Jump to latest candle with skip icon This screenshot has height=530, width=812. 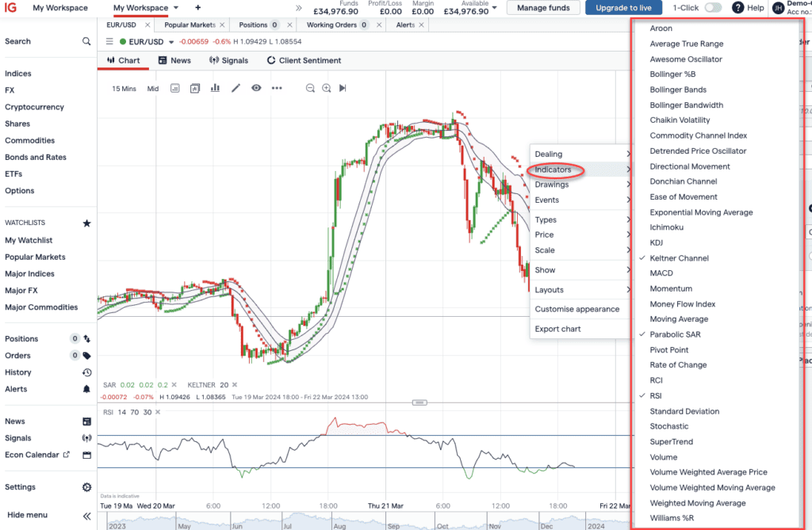(x=343, y=89)
